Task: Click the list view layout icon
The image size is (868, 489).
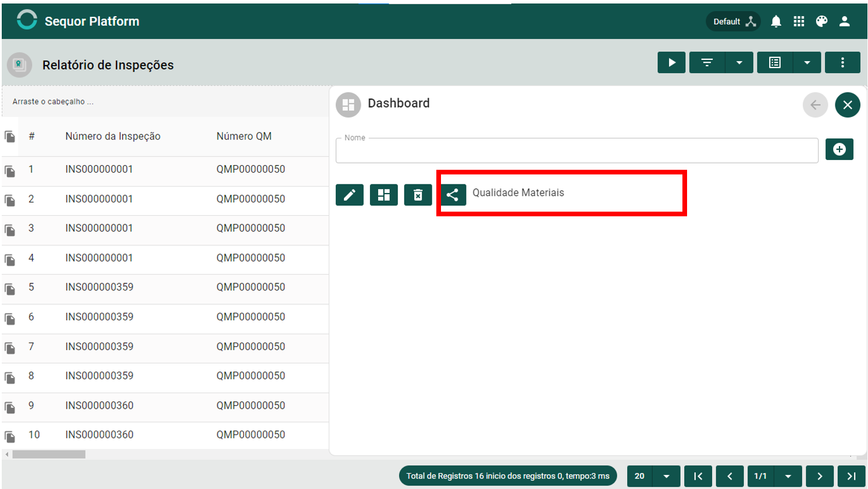Action: point(775,63)
